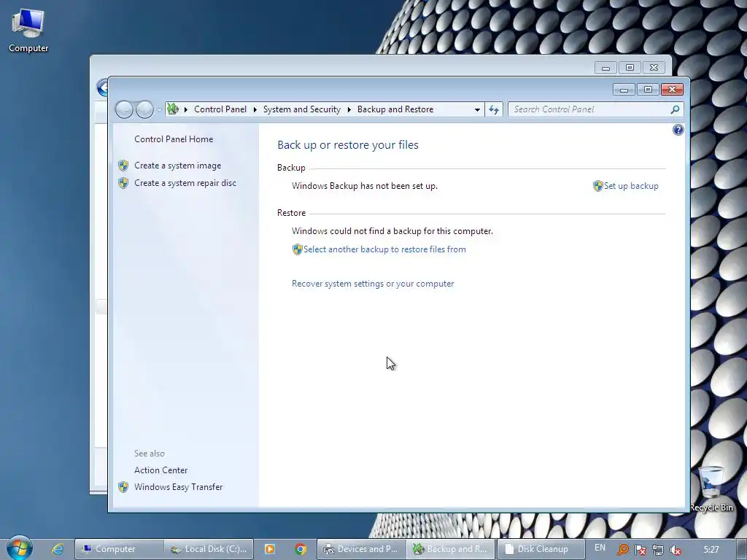
Task: Click the 5:27 clock in tray
Action: [711, 550]
